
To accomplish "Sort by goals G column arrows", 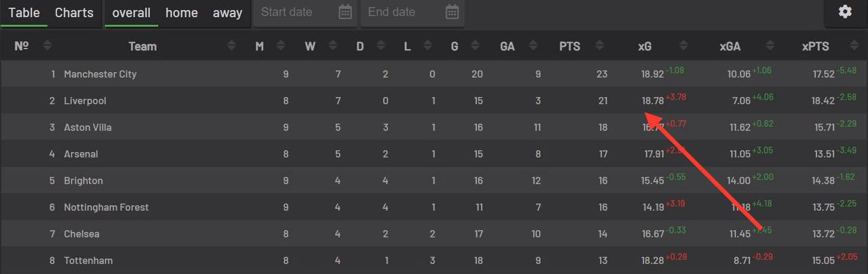I will click(x=473, y=46).
